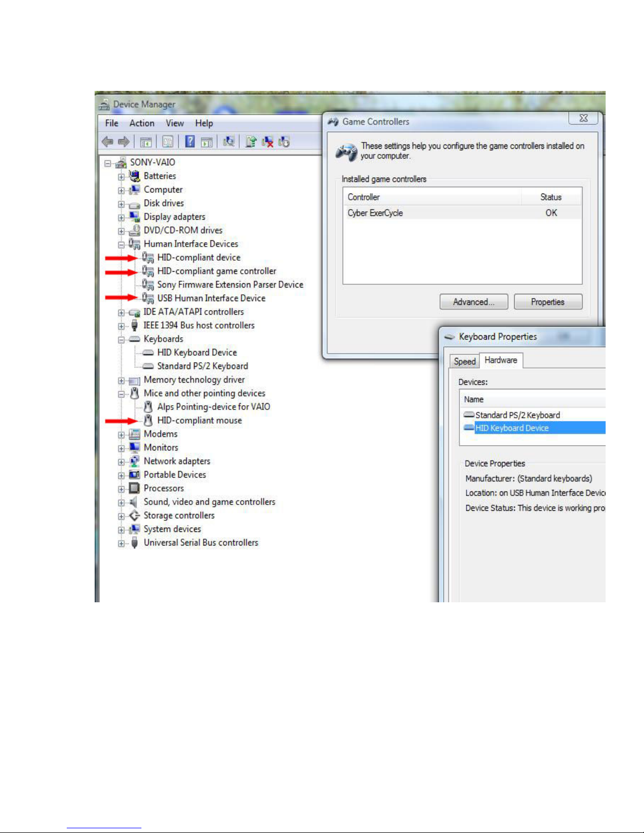The height and width of the screenshot is (833, 644).
Task: Click the Back arrow in toolbar
Action: pos(108,141)
